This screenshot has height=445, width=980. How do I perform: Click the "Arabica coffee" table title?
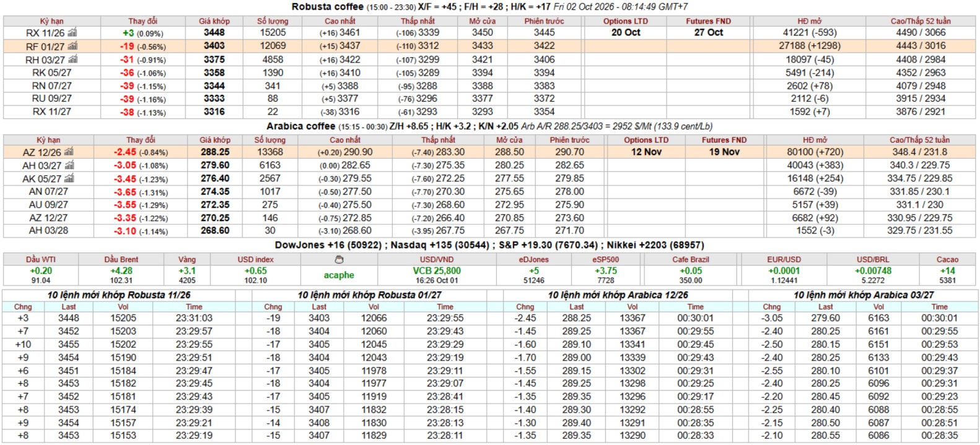point(301,126)
